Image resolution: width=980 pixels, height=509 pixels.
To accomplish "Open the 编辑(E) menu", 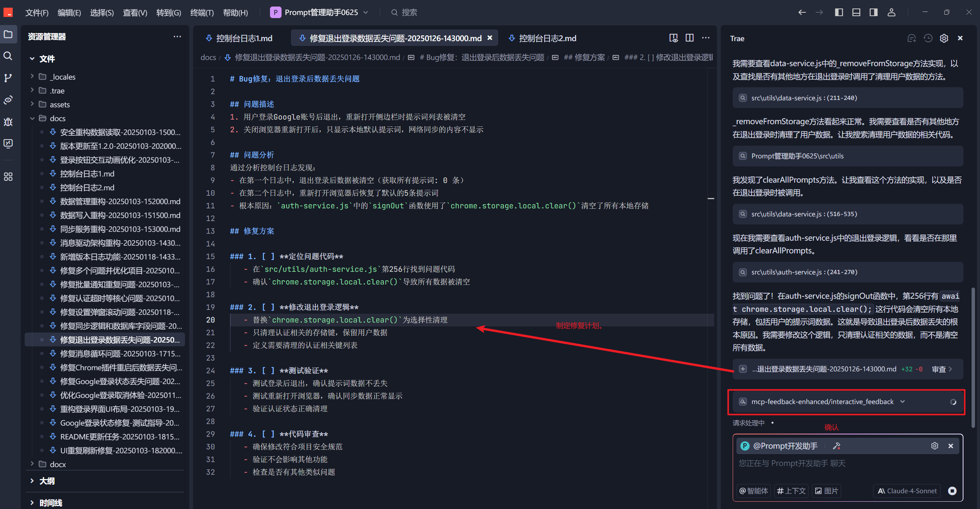I will tap(69, 13).
